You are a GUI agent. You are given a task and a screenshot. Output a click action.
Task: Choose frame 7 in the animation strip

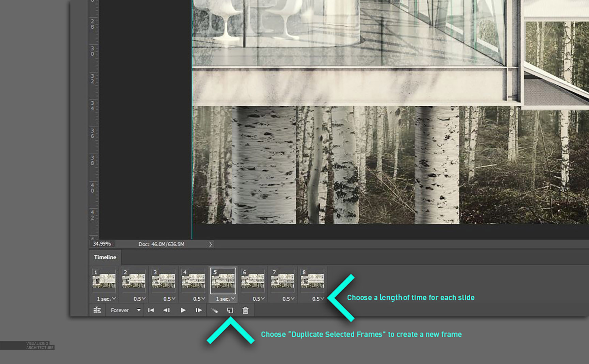pyautogui.click(x=282, y=281)
